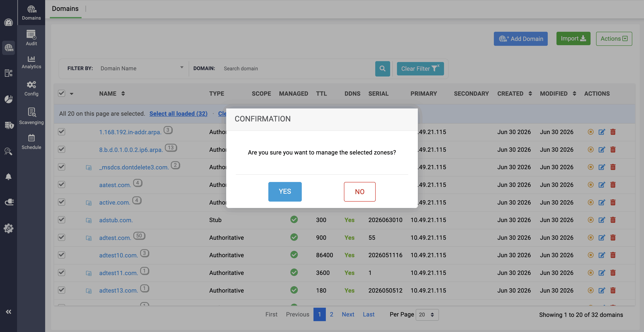
Task: Click the orange stop icon for adtest11.com.
Action: pos(591,273)
